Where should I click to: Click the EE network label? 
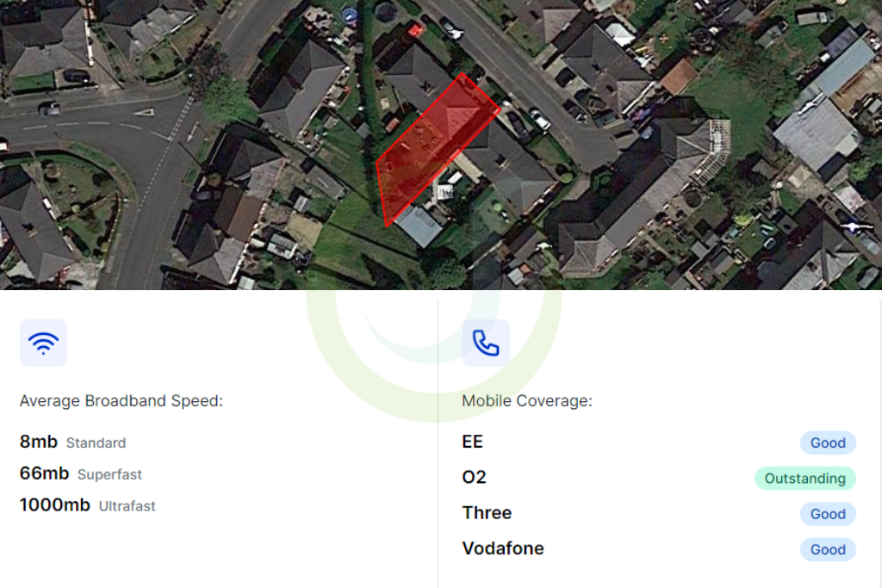(x=473, y=442)
